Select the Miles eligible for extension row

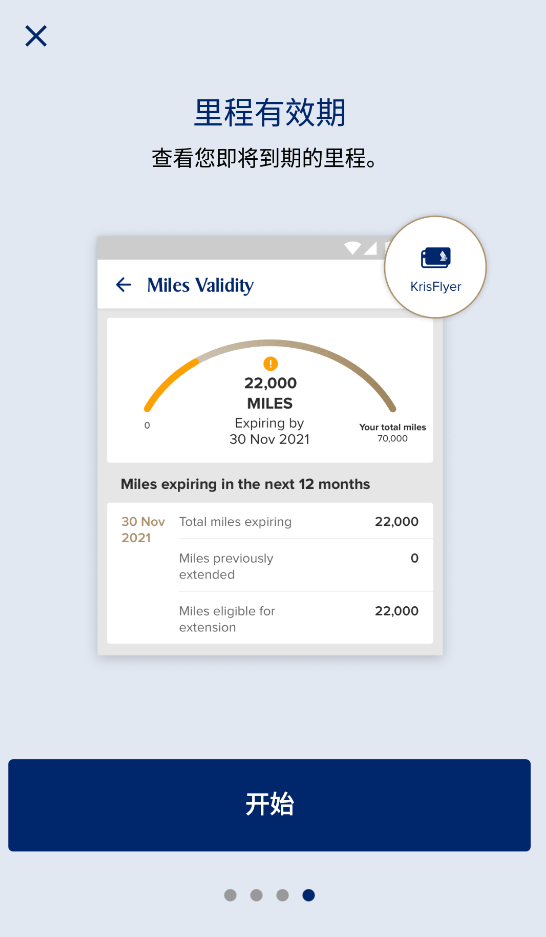point(298,618)
